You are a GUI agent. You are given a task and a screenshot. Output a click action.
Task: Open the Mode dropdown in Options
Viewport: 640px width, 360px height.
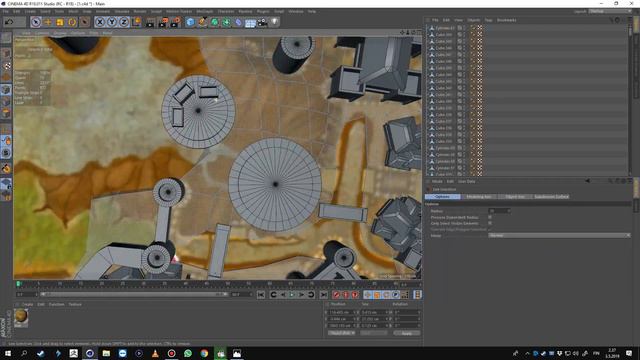click(x=559, y=236)
